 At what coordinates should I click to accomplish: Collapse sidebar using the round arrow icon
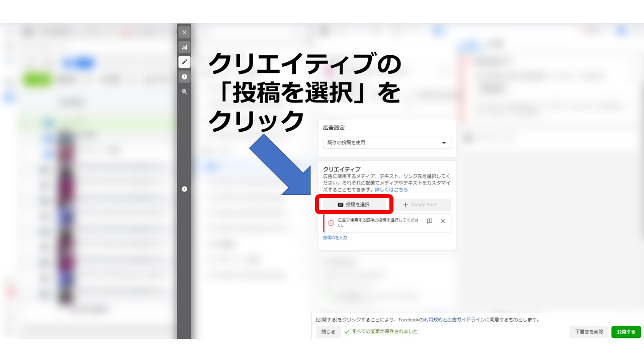click(184, 189)
